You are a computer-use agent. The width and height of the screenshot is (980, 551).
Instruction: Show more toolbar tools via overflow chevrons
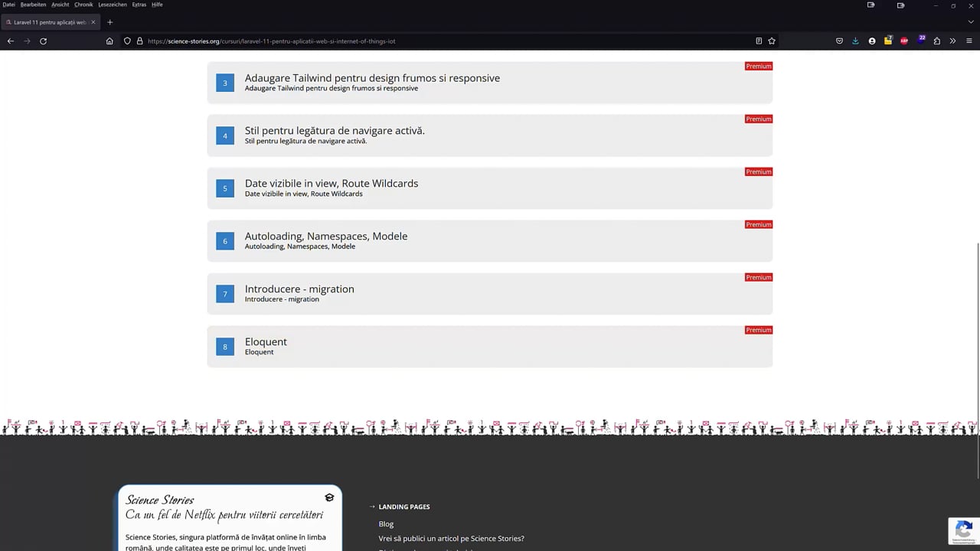pyautogui.click(x=952, y=41)
